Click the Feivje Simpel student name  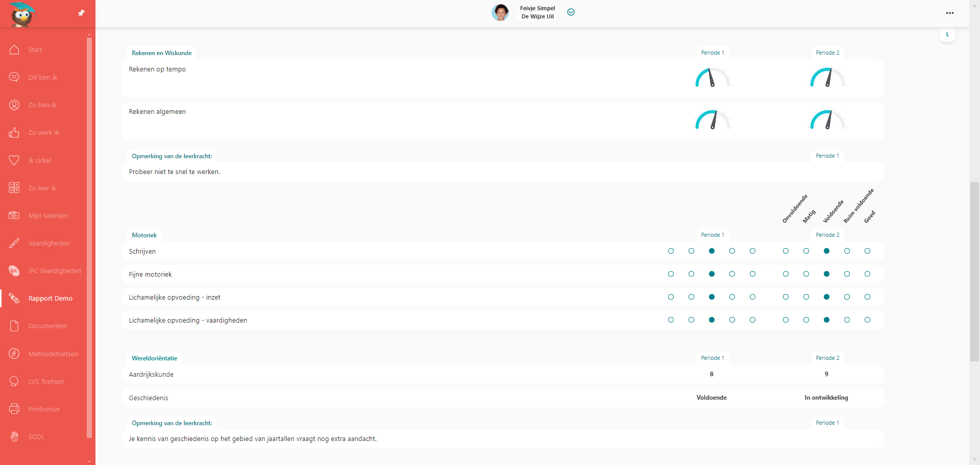(x=537, y=8)
